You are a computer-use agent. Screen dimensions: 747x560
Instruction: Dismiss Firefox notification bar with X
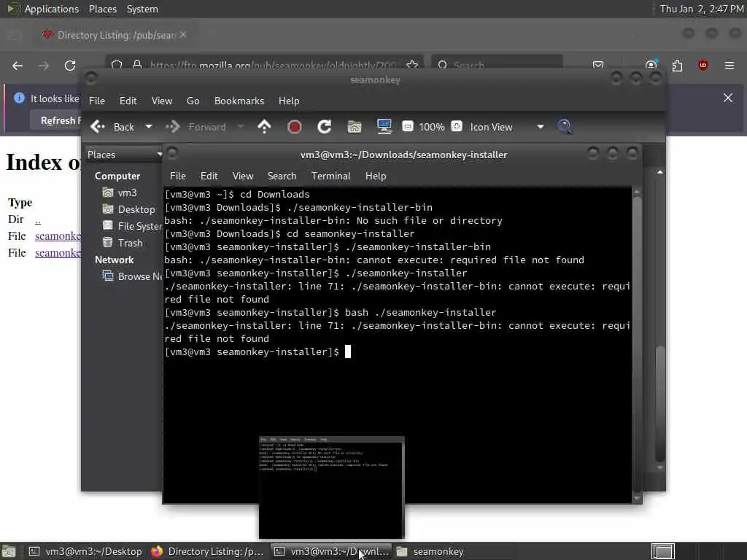pyautogui.click(x=728, y=98)
